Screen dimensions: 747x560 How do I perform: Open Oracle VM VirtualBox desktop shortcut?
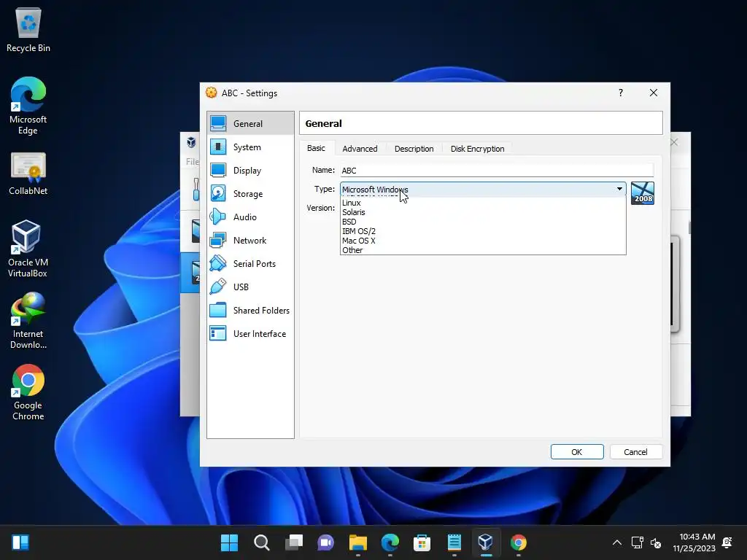[28, 249]
